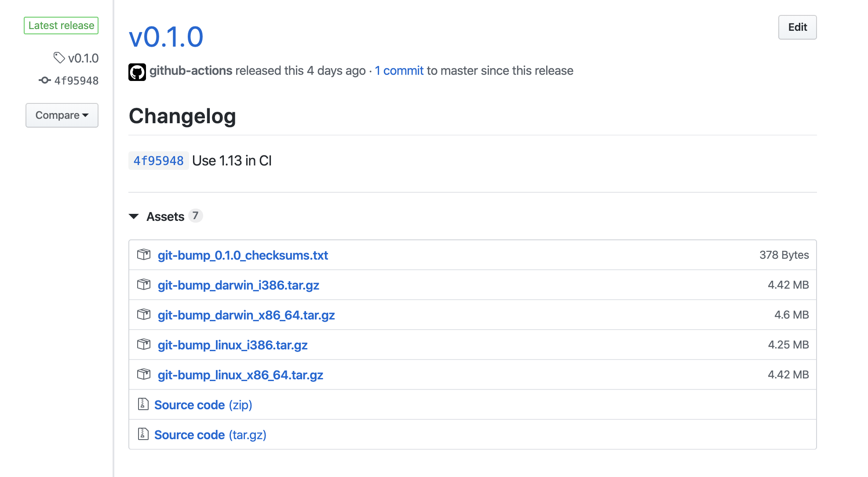This screenshot has width=868, height=477.
Task: Click package icon for checksums.txt asset
Action: click(x=143, y=255)
